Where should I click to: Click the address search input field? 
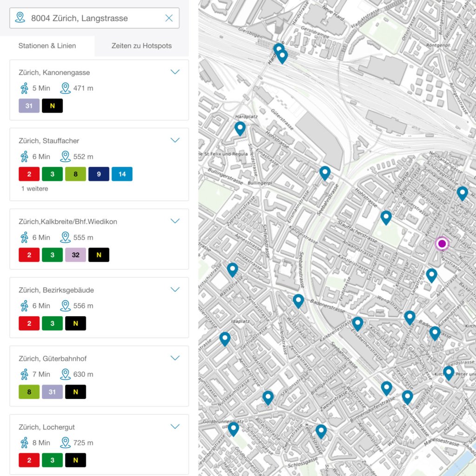pyautogui.click(x=93, y=18)
